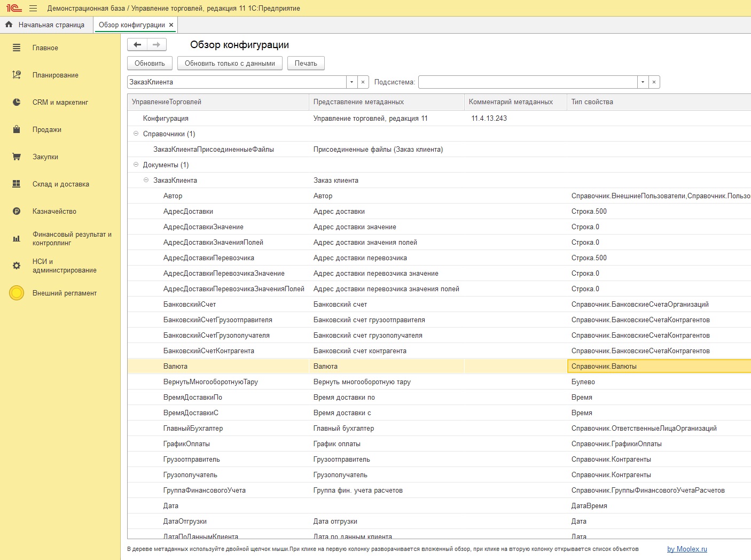The width and height of the screenshot is (751, 560).
Task: Select the Валюта row
Action: coord(439,366)
